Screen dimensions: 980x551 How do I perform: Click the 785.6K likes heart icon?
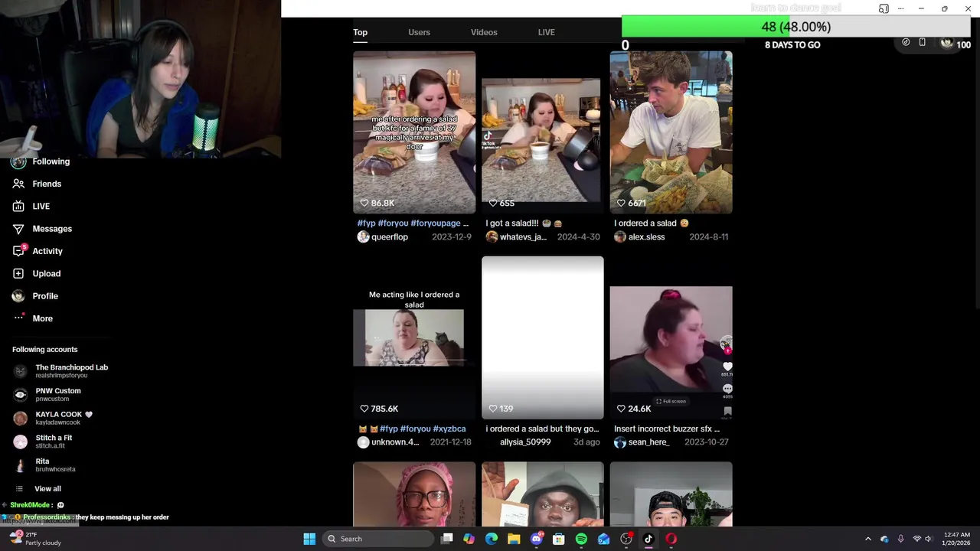tap(365, 409)
